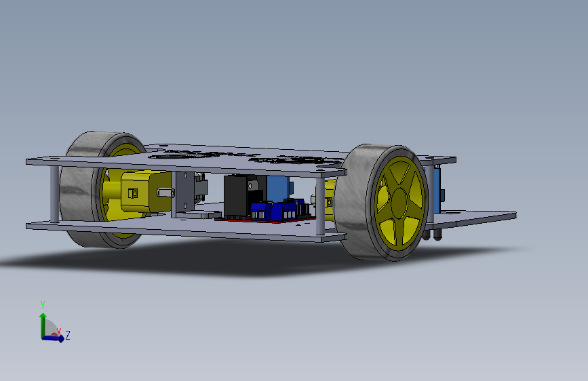Select the front right wheel's yellow spoked rim

point(400,203)
